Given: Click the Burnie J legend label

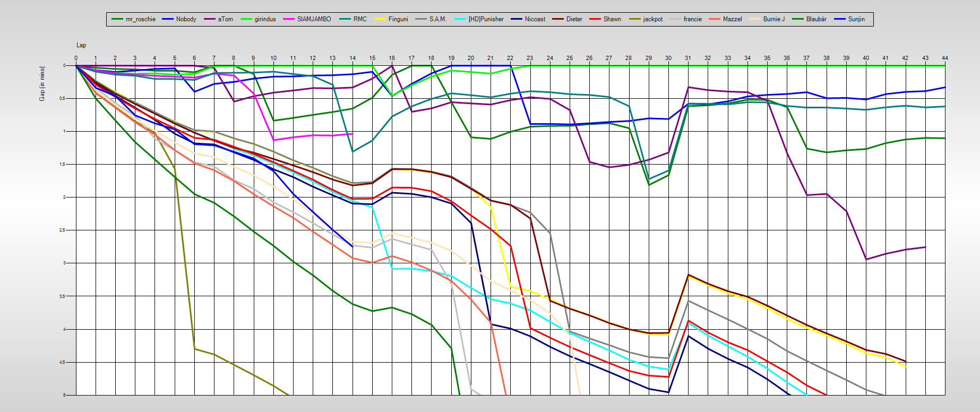Looking at the screenshot, I should pyautogui.click(x=773, y=19).
